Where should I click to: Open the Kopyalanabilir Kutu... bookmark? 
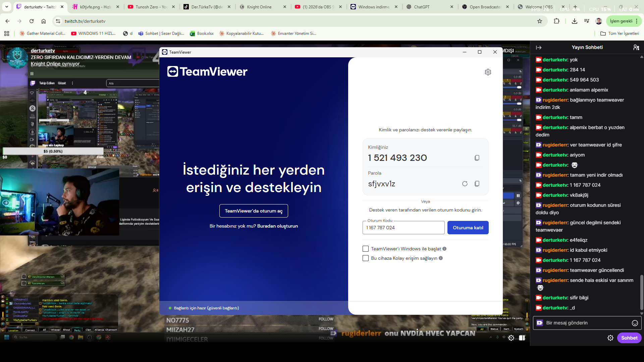click(x=241, y=34)
